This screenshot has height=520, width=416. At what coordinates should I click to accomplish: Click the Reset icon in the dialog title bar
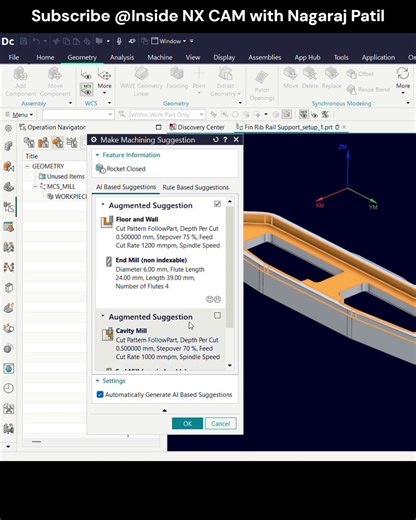pyautogui.click(x=216, y=140)
